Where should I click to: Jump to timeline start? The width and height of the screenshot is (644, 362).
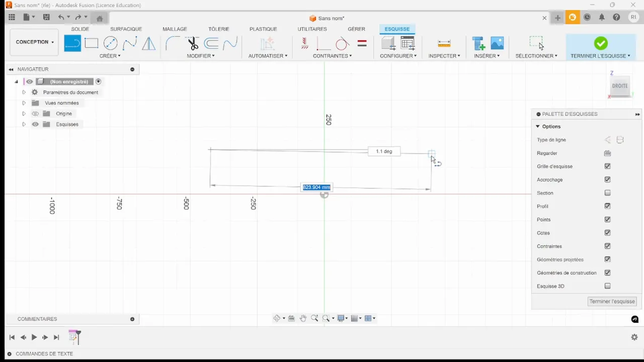(x=12, y=337)
